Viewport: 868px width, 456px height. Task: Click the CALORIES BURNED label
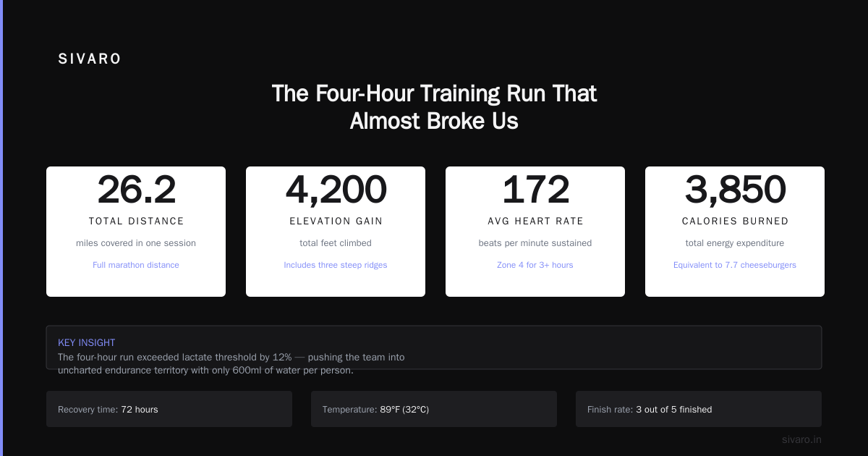(735, 221)
